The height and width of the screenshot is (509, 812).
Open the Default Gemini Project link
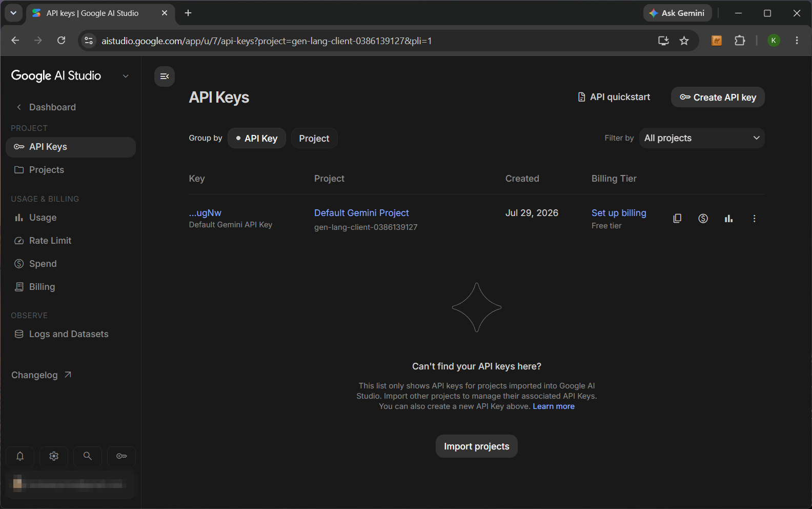[361, 213]
